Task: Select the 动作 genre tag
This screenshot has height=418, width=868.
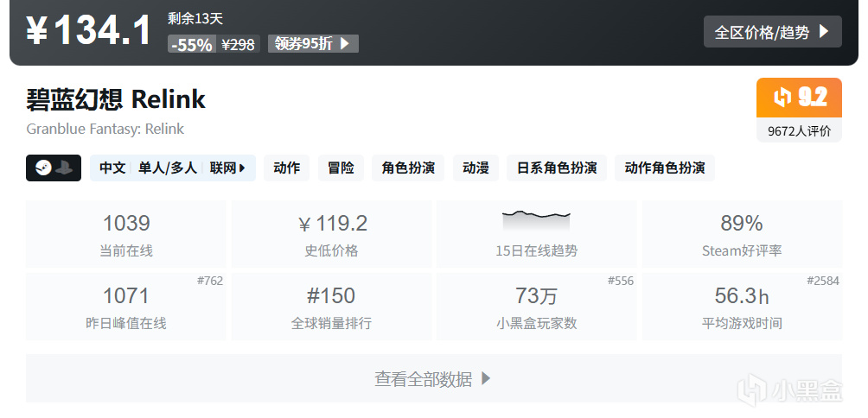Action: 287,168
